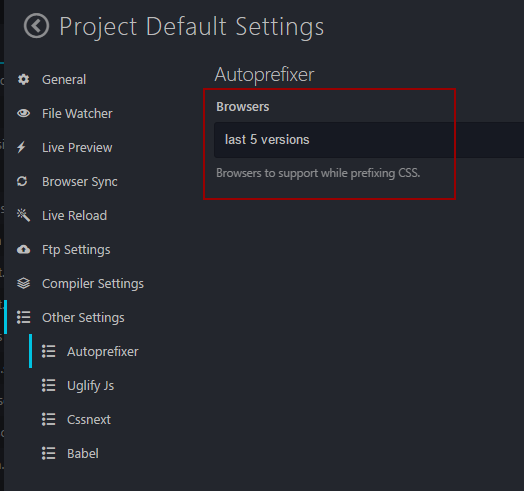Go to Live Preview settings
Viewport: 524px width, 491px height.
coord(77,148)
